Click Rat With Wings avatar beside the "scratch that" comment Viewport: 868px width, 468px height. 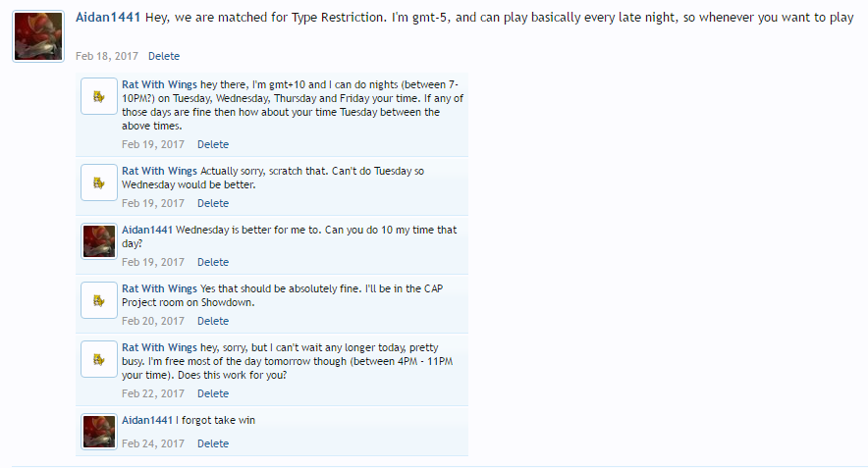(99, 182)
